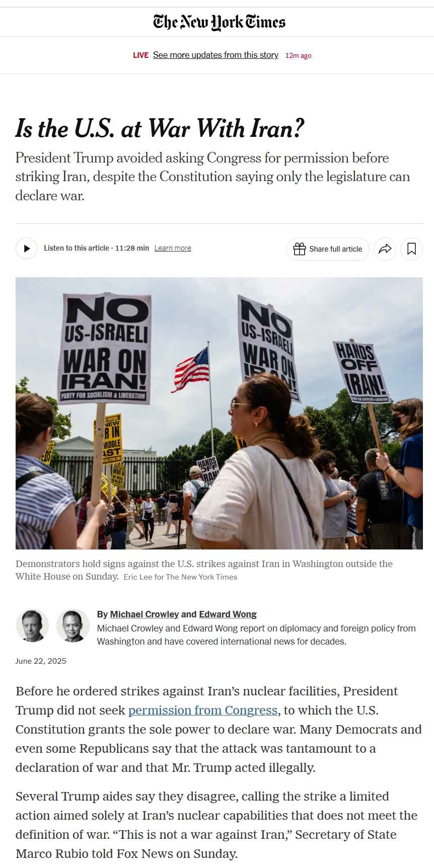Open the share arrow icon

point(385,249)
